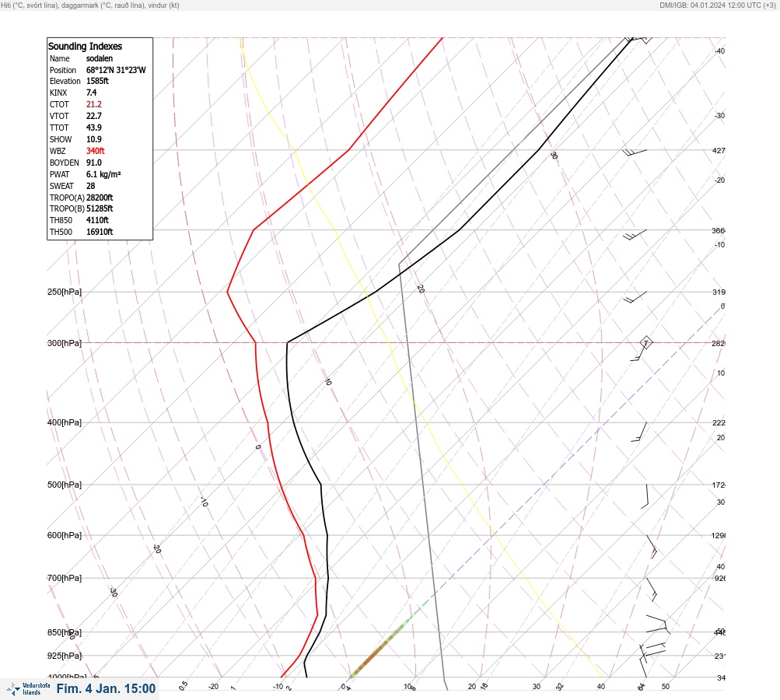The height and width of the screenshot is (700, 780).
Task: Click the SHOW value 10.9
Action: 94,139
